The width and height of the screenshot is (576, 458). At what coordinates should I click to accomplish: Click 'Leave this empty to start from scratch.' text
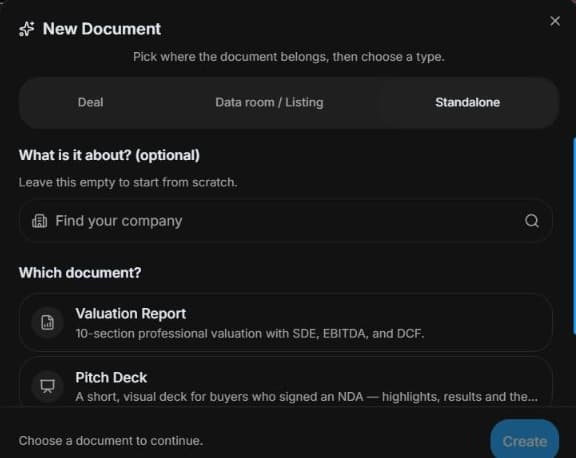128,182
